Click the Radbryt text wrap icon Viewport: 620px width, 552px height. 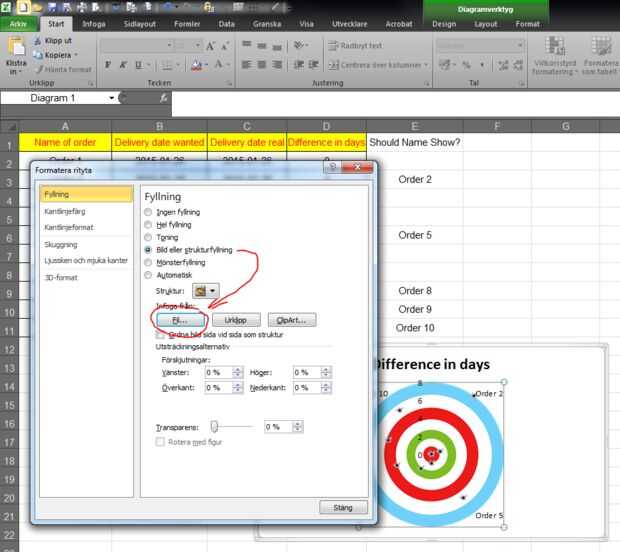click(x=333, y=45)
